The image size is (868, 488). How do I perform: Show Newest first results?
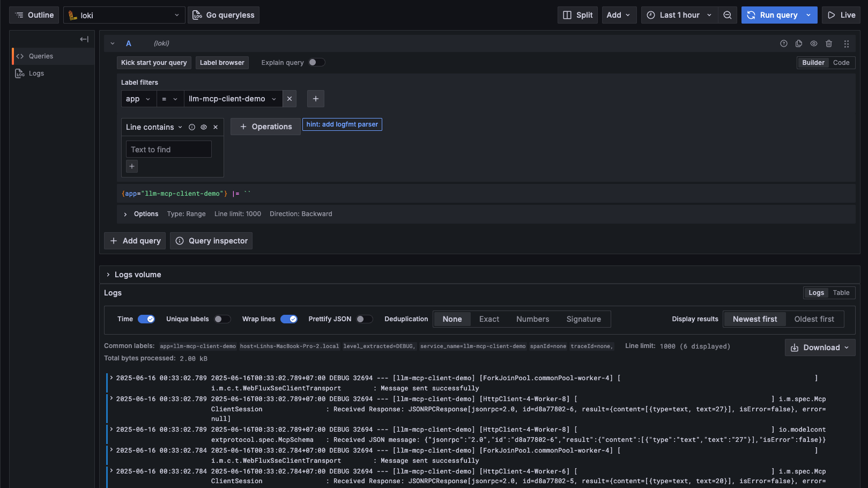pos(755,319)
